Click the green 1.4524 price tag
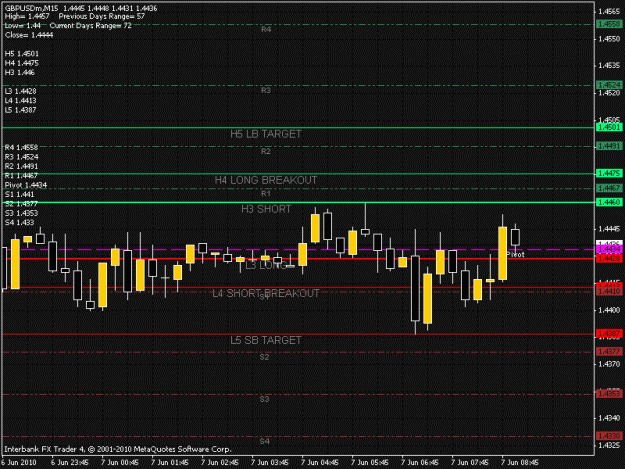Screen dimensions: 625x469 pos(609,85)
